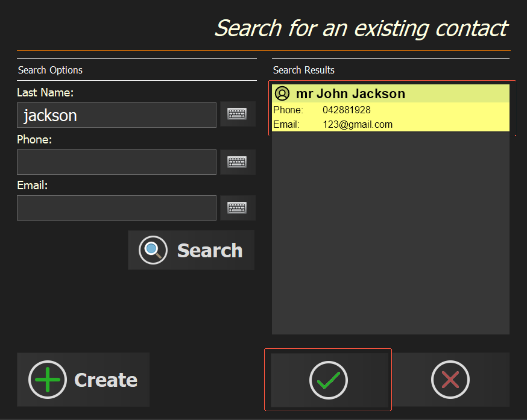Click phone number 042881928 in the result
This screenshot has width=527, height=420.
[346, 110]
